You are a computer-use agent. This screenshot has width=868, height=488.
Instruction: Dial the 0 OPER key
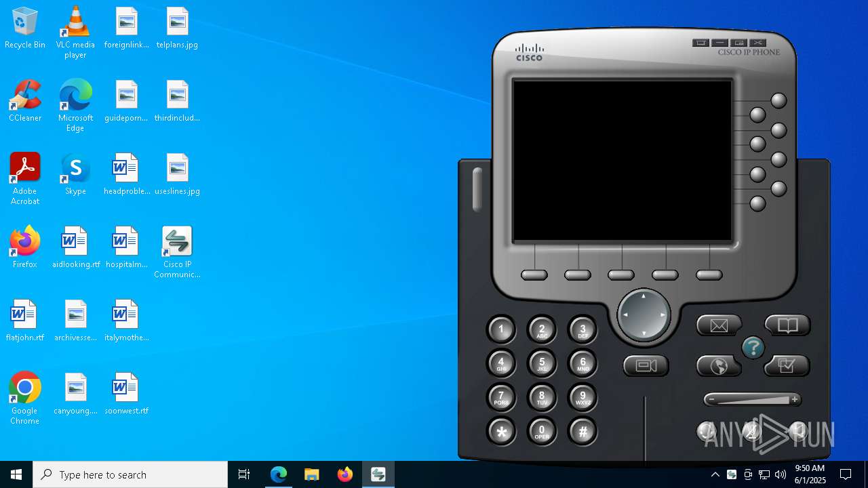click(x=542, y=432)
